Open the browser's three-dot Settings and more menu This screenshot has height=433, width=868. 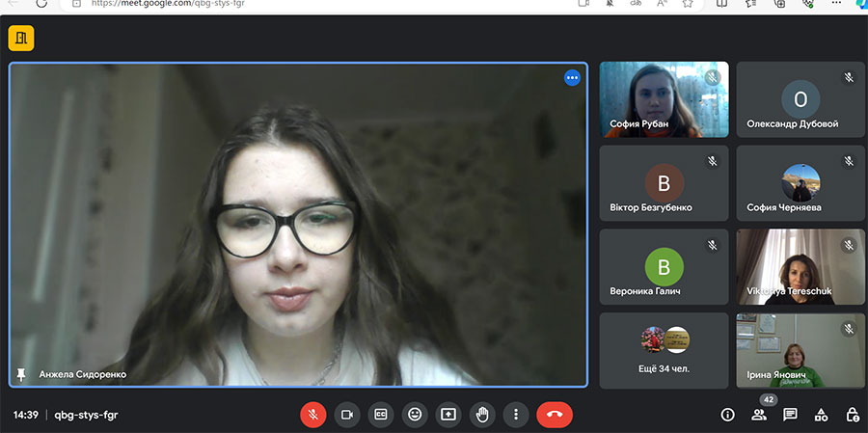pyautogui.click(x=836, y=3)
